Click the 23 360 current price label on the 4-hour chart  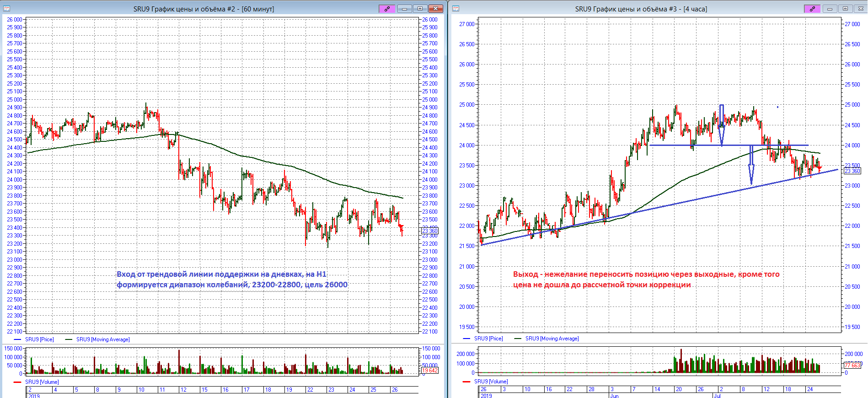(852, 171)
